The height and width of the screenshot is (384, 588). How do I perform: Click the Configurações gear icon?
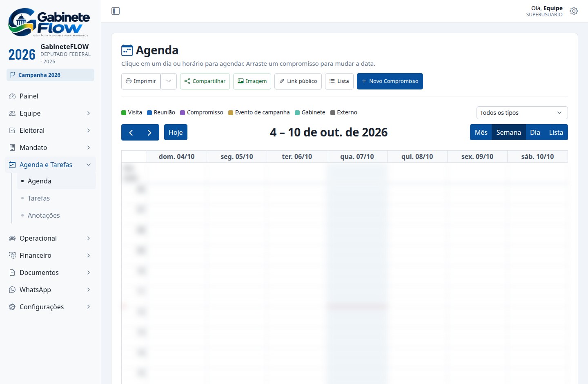click(12, 307)
